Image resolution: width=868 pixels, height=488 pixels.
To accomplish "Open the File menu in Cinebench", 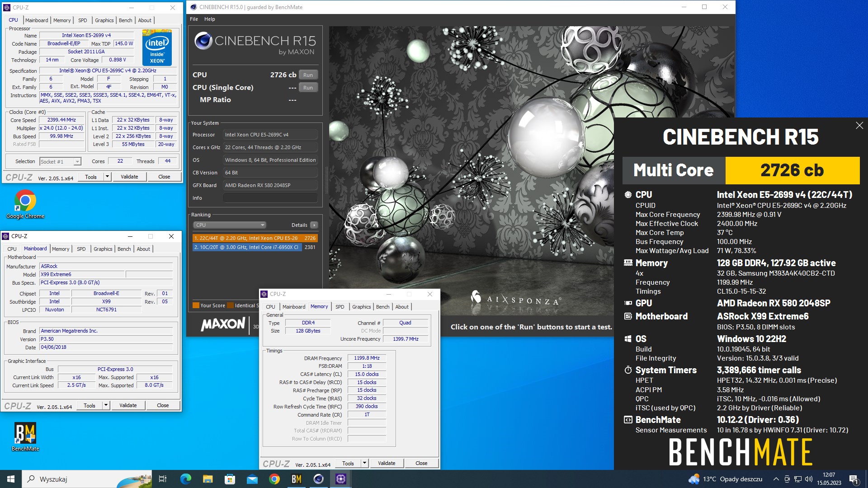I will pos(194,19).
